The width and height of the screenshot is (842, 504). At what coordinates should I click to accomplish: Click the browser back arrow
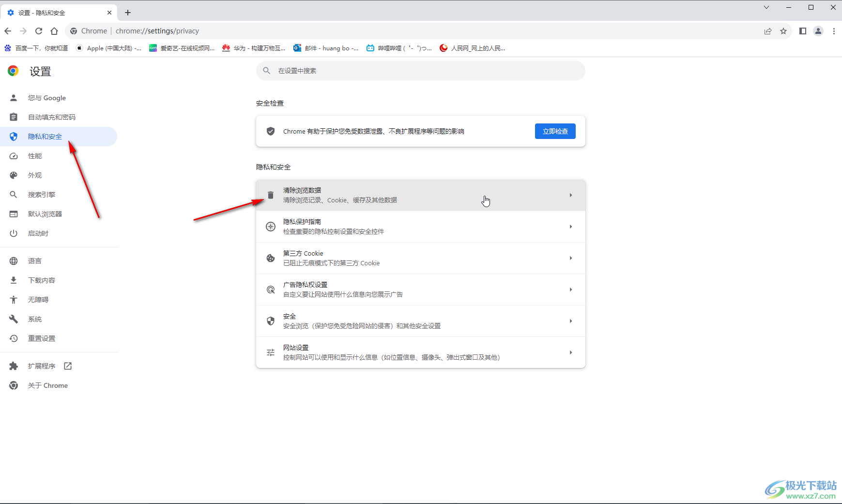point(8,31)
